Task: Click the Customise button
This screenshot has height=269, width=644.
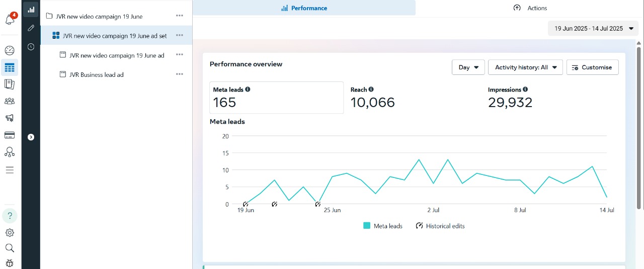Action: click(592, 67)
